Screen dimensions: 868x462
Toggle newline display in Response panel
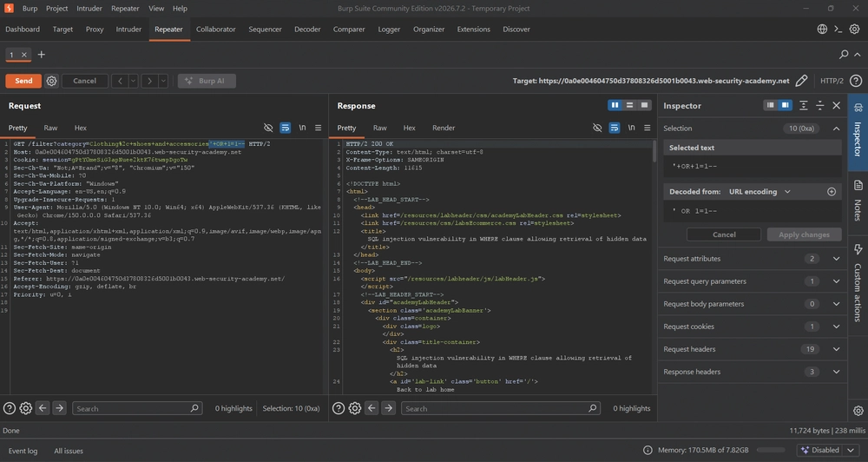tap(631, 128)
